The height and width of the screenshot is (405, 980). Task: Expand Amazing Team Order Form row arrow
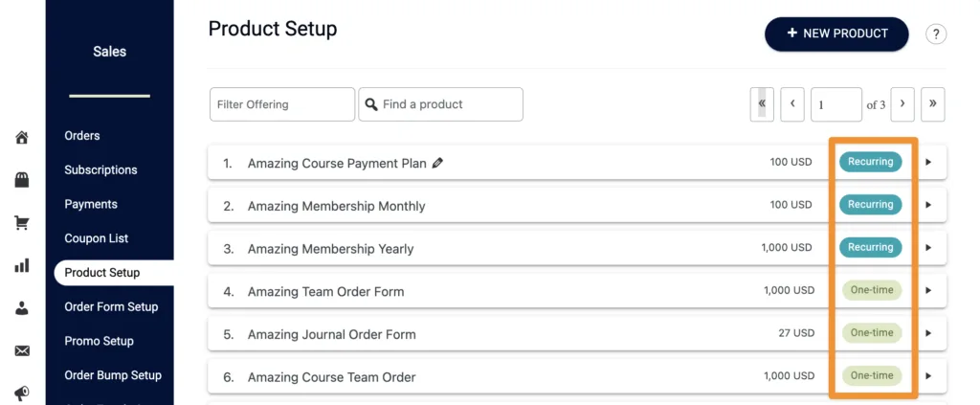click(928, 290)
